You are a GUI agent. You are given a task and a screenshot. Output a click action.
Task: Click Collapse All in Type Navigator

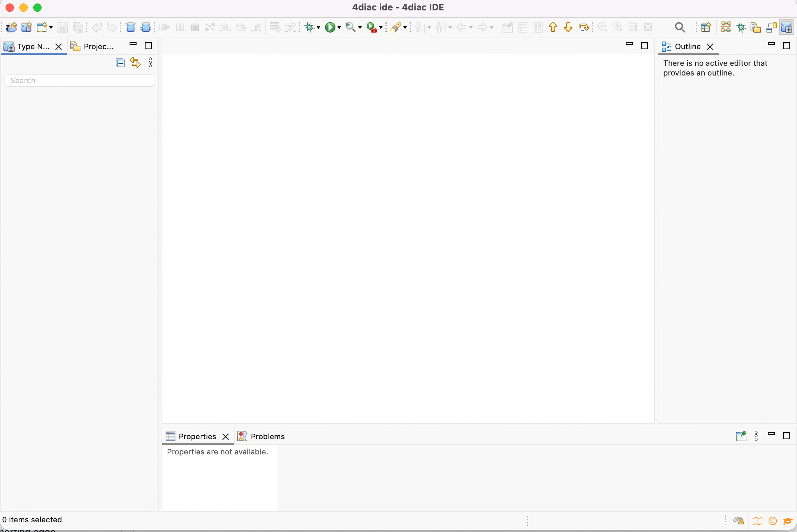120,63
